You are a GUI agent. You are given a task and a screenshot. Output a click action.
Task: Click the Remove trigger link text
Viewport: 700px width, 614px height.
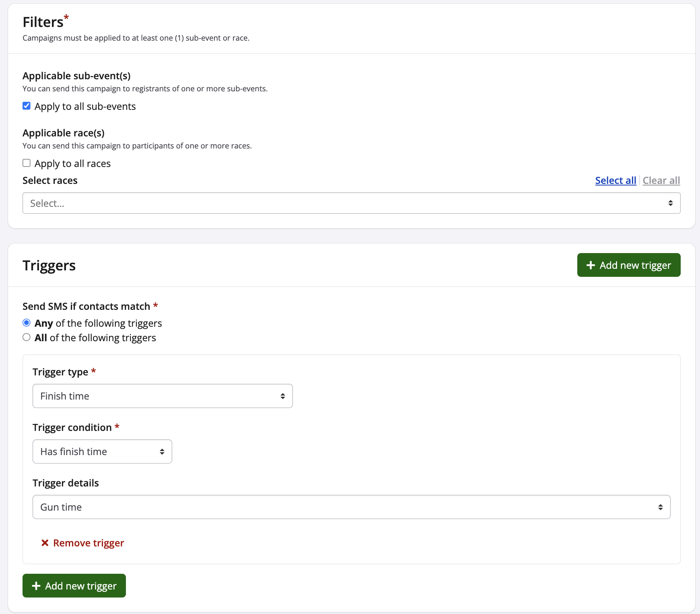[x=89, y=543]
